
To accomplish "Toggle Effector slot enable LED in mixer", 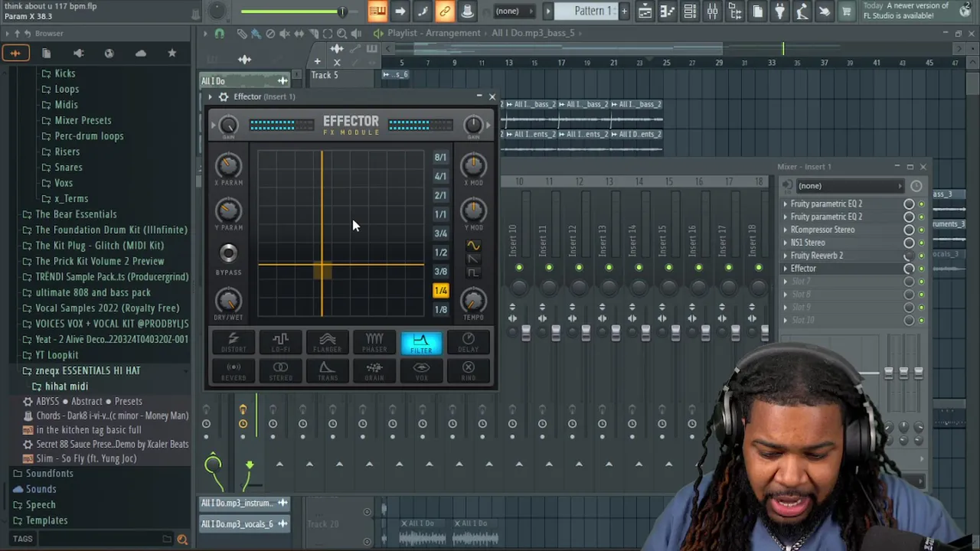I will tap(921, 269).
